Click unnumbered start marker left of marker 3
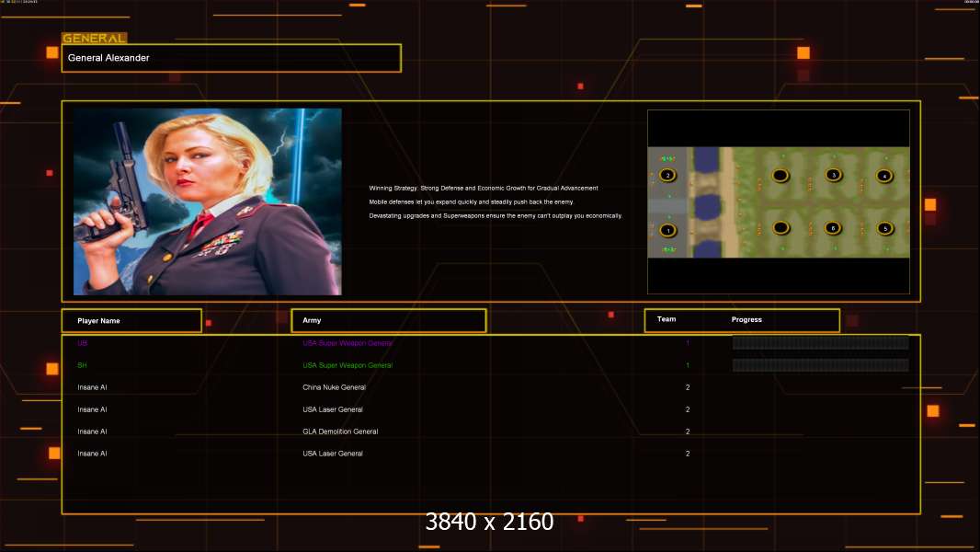The image size is (980, 552). coord(780,176)
